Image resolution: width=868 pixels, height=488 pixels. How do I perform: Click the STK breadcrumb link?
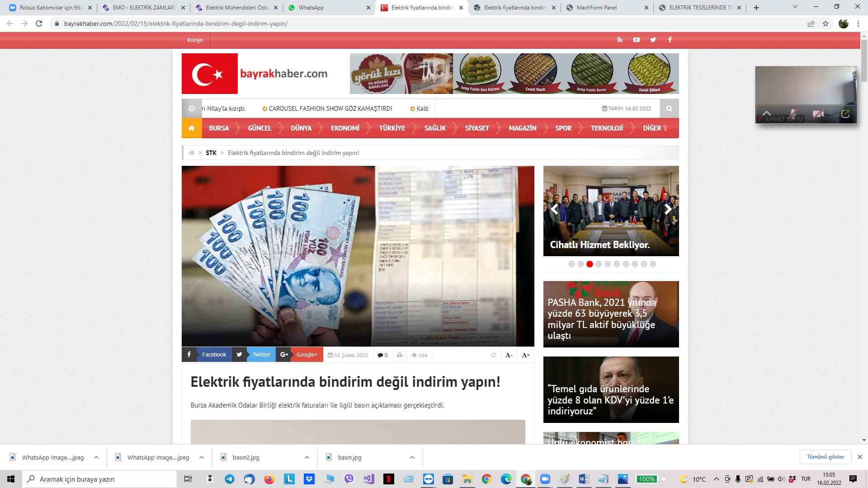coord(211,153)
